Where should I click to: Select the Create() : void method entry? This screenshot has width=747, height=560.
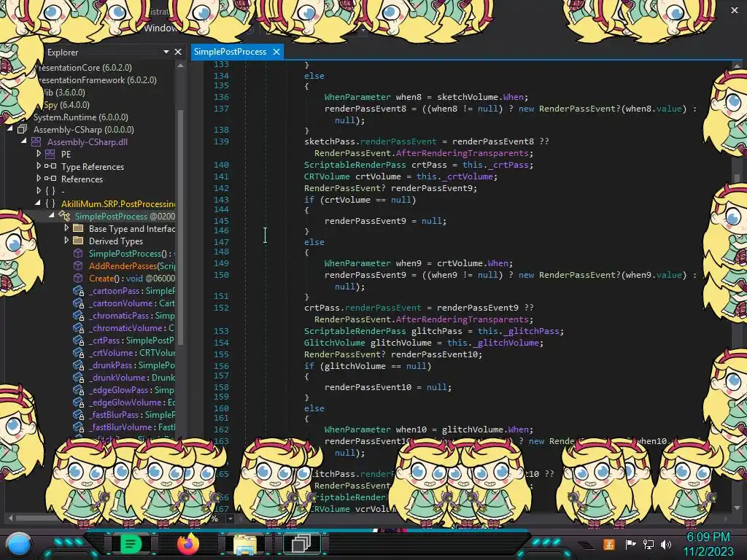(132, 278)
